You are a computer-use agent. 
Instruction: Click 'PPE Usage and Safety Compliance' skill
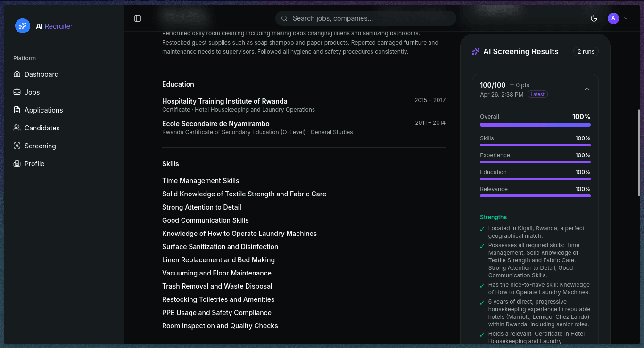(217, 313)
